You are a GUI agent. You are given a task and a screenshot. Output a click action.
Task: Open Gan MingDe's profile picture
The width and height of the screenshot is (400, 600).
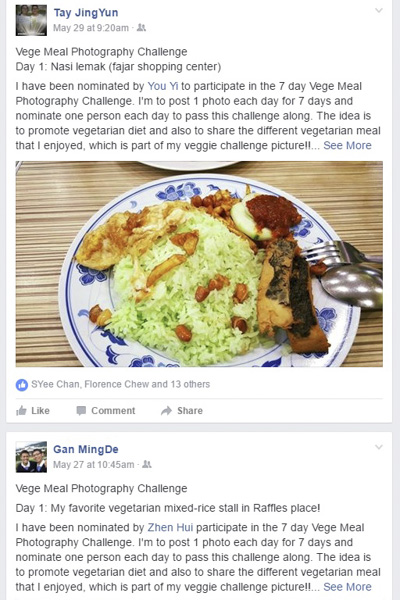pyautogui.click(x=31, y=457)
